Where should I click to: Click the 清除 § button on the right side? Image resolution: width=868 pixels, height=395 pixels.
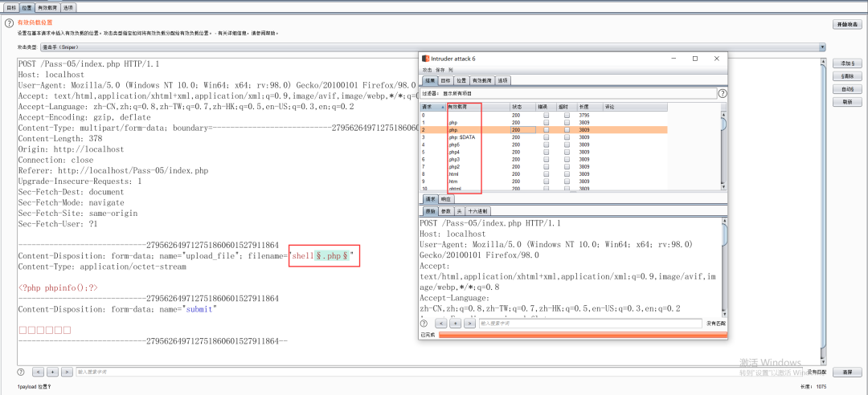[846, 75]
